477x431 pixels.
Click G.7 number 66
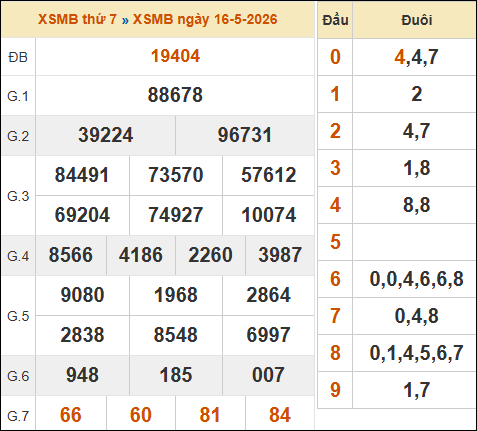71,415
